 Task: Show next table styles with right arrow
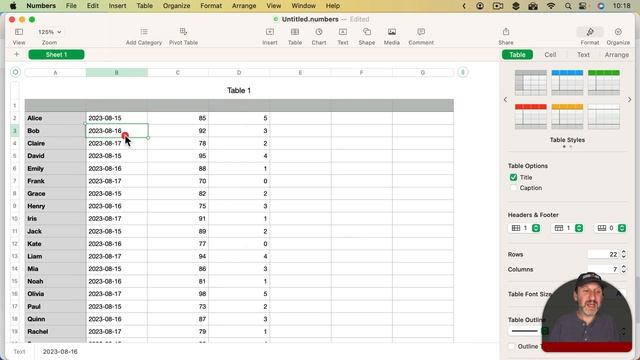(629, 100)
